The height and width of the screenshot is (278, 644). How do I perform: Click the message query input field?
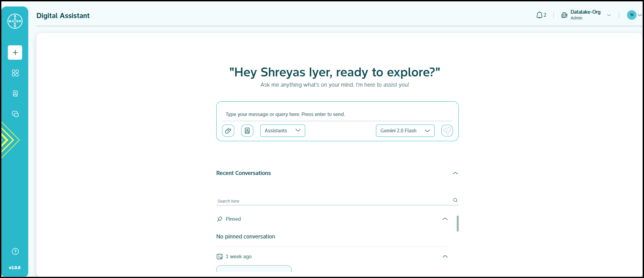pos(337,114)
